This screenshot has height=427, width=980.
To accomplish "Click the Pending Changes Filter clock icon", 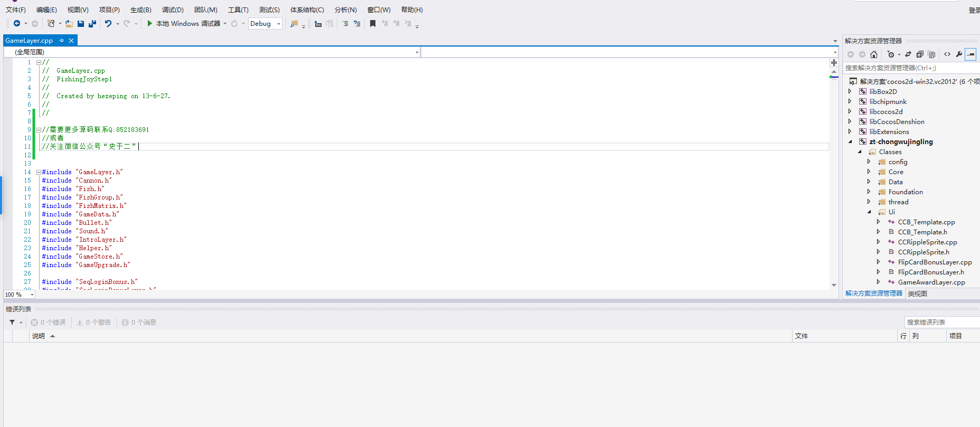I will pos(891,54).
